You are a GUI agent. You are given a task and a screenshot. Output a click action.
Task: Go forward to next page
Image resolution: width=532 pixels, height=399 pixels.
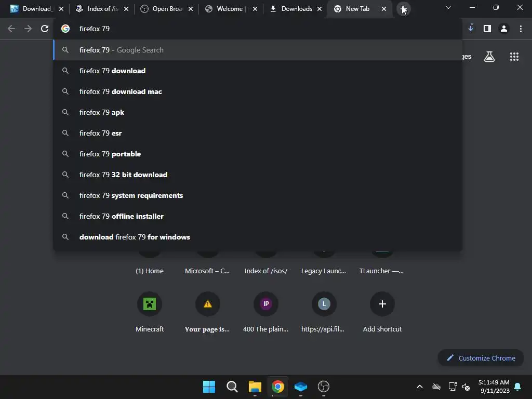pyautogui.click(x=28, y=29)
